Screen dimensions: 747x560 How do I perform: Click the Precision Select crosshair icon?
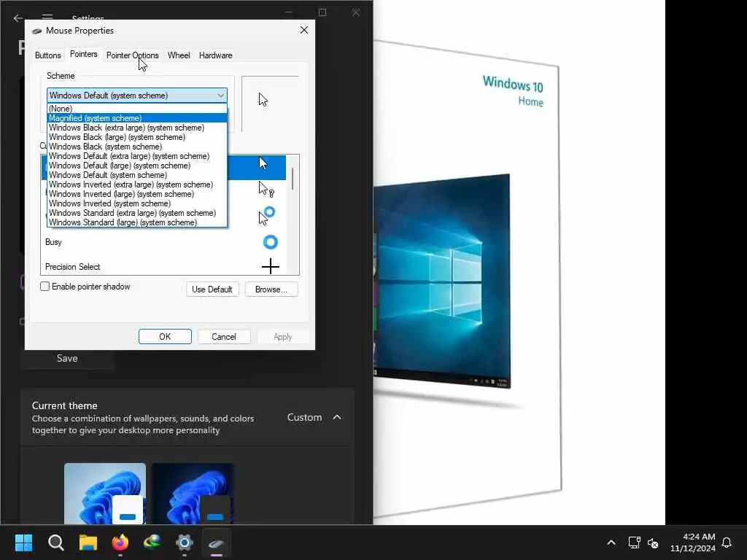click(270, 266)
